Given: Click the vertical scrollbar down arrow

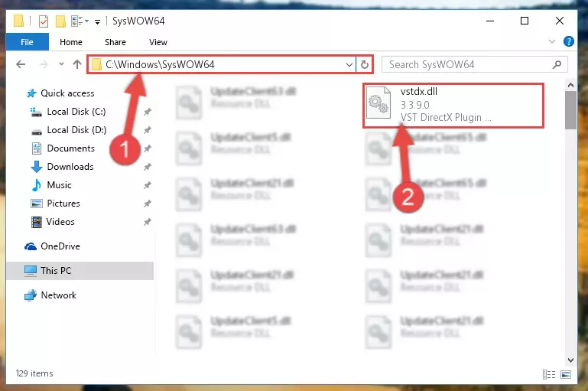Looking at the screenshot, I should pyautogui.click(x=570, y=360).
